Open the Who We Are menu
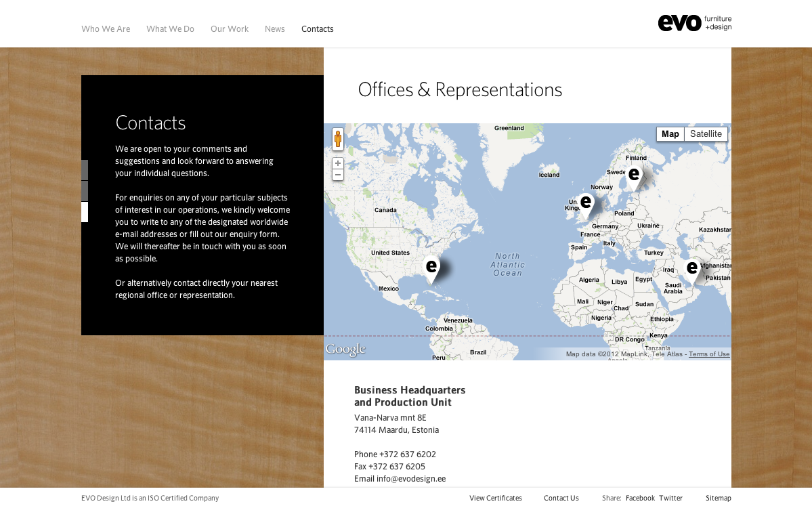Viewport: 812px width, 508px height. (x=106, y=29)
